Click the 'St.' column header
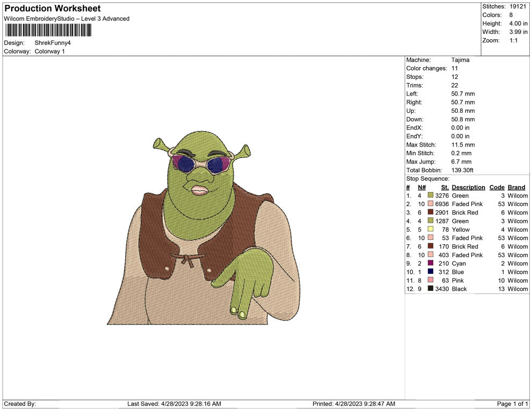The image size is (532, 409). (445, 187)
